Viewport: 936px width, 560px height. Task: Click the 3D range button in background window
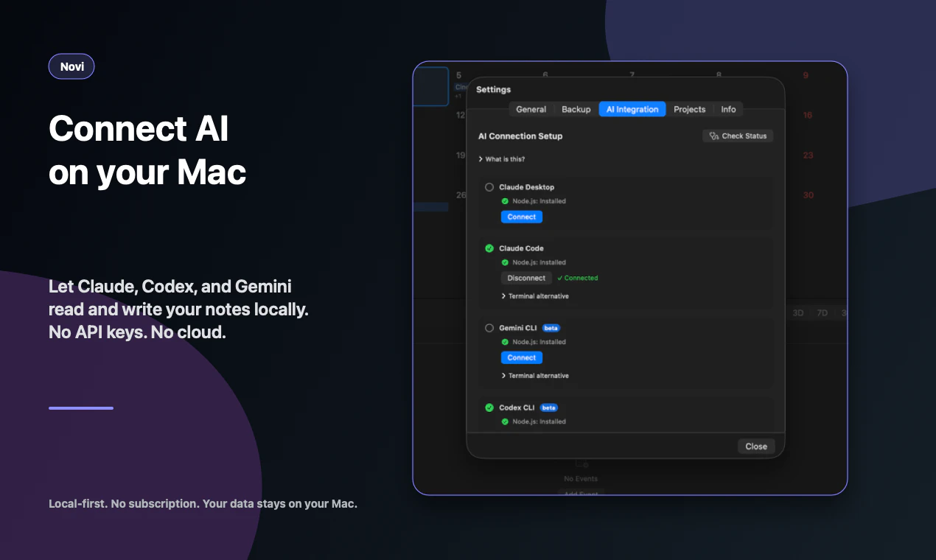pyautogui.click(x=798, y=313)
